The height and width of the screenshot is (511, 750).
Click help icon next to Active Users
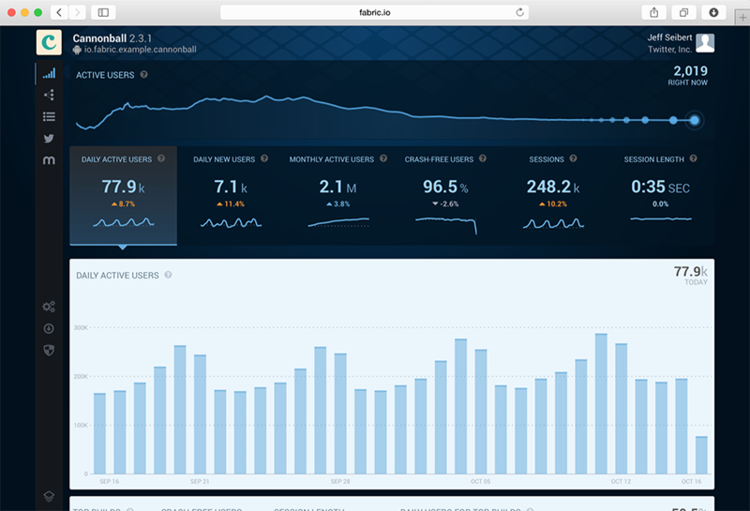144,74
